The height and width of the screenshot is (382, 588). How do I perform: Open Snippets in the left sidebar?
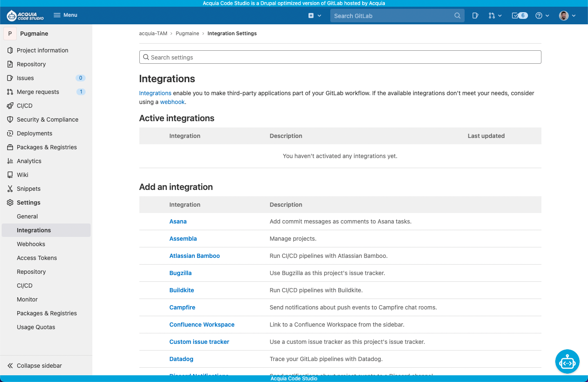29,189
